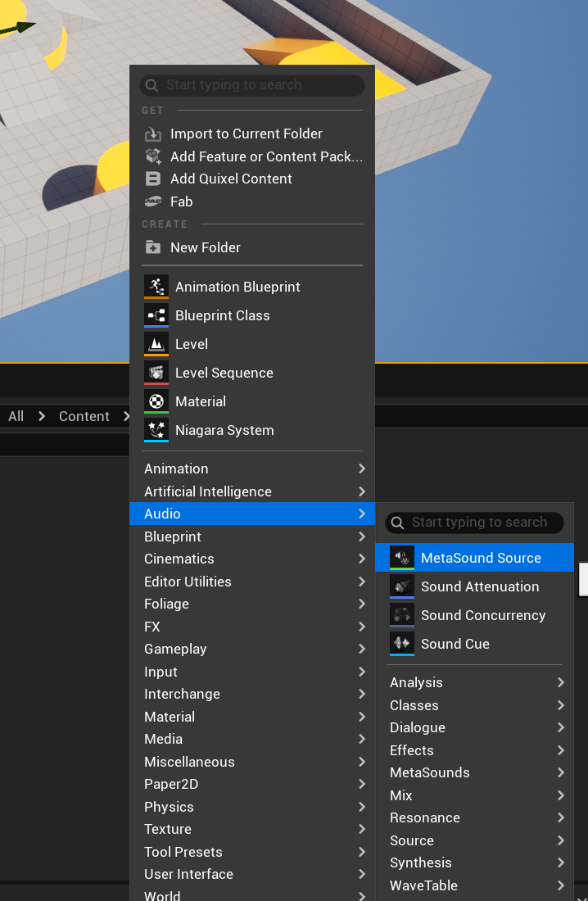Viewport: 588px width, 901px height.
Task: Click Content in the breadcrumb path
Action: (x=84, y=416)
